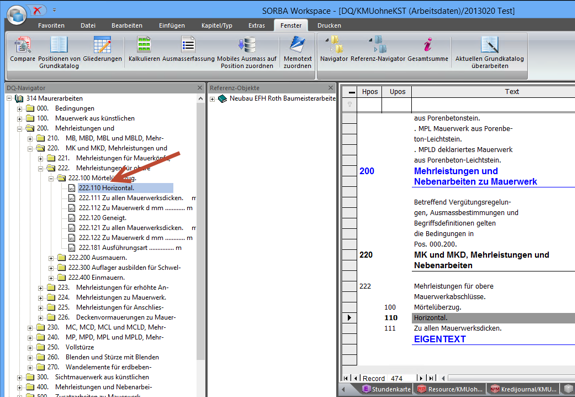The width and height of the screenshot is (575, 397).
Task: Open the Navigator panel icon
Action: click(334, 49)
